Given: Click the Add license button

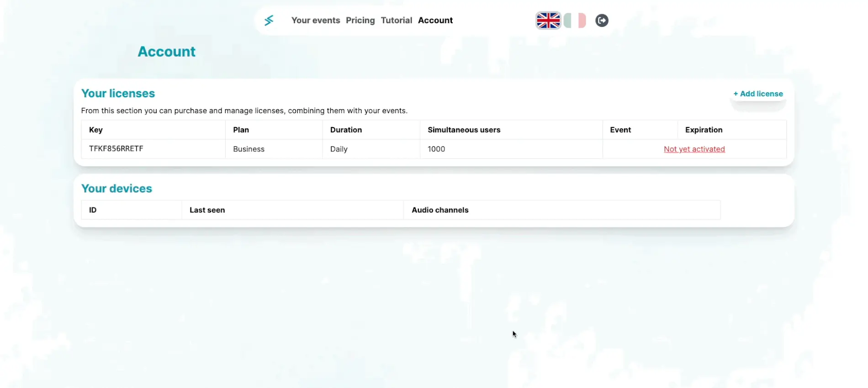Looking at the screenshot, I should (x=758, y=94).
